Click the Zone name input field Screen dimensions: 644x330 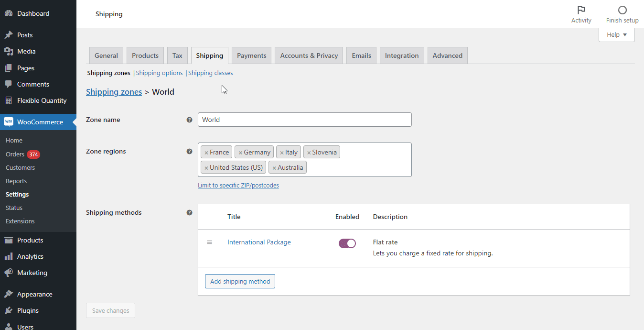[305, 120]
